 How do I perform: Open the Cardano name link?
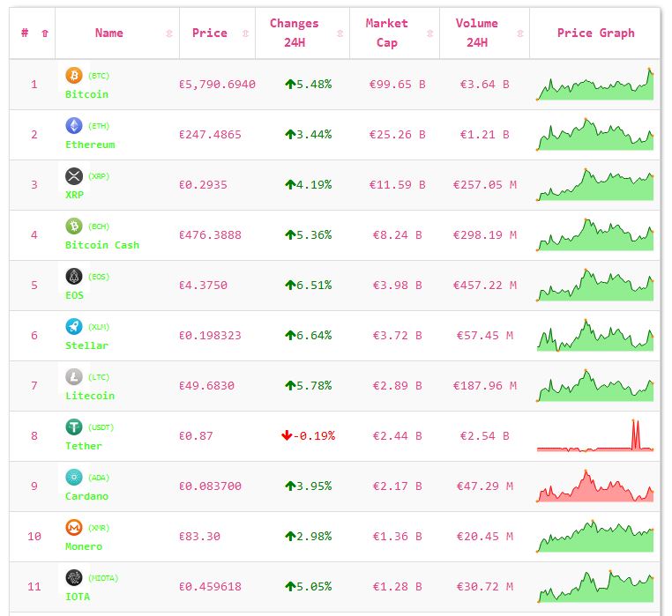[x=86, y=496]
